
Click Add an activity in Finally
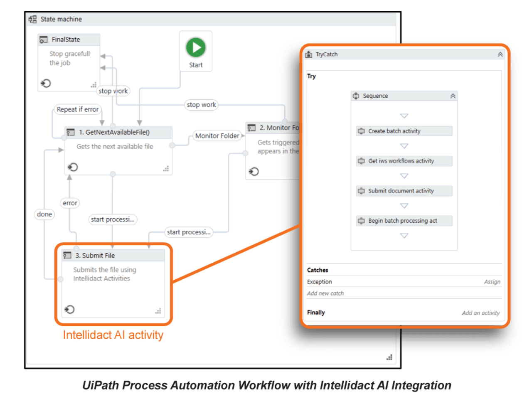(480, 313)
